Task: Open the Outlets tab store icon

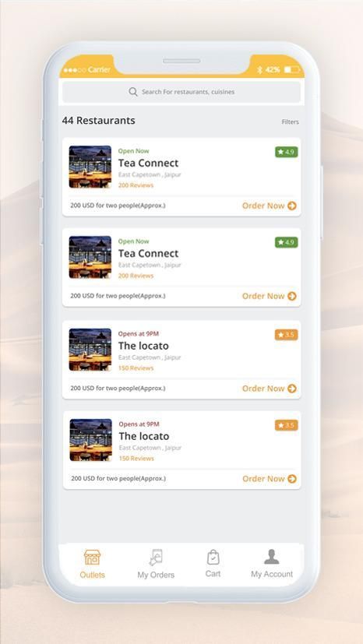Action: pos(92,558)
